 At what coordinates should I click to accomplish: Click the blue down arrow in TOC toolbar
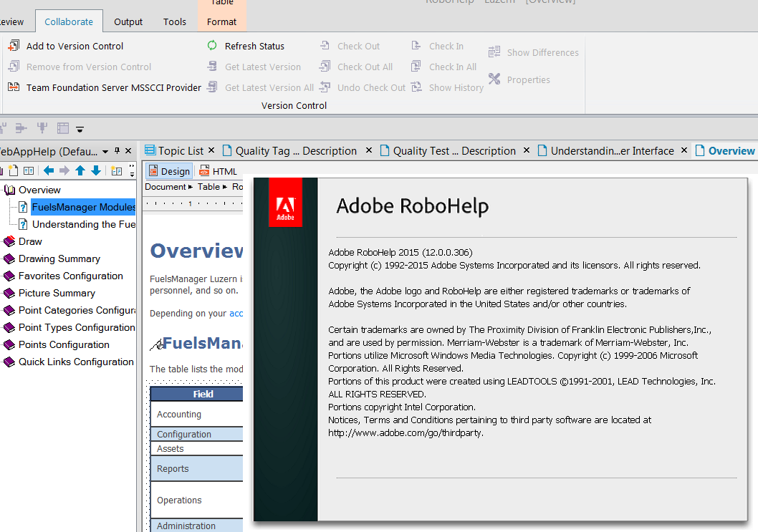point(96,170)
